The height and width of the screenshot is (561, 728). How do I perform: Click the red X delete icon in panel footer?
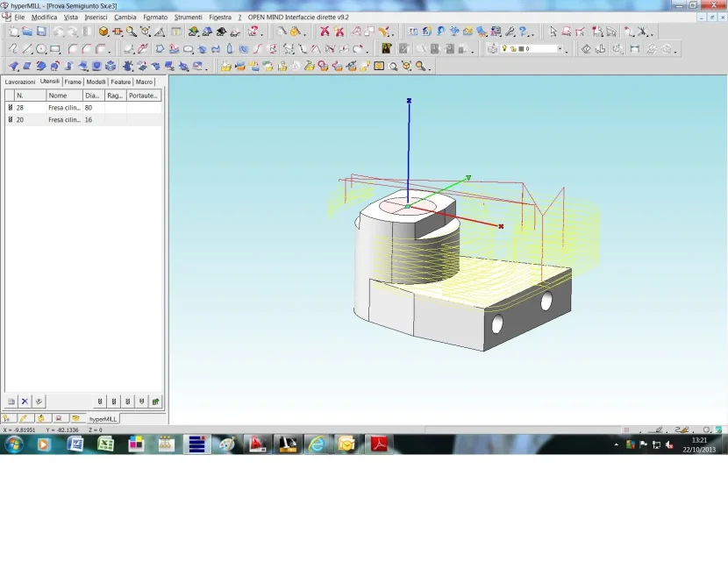point(25,401)
